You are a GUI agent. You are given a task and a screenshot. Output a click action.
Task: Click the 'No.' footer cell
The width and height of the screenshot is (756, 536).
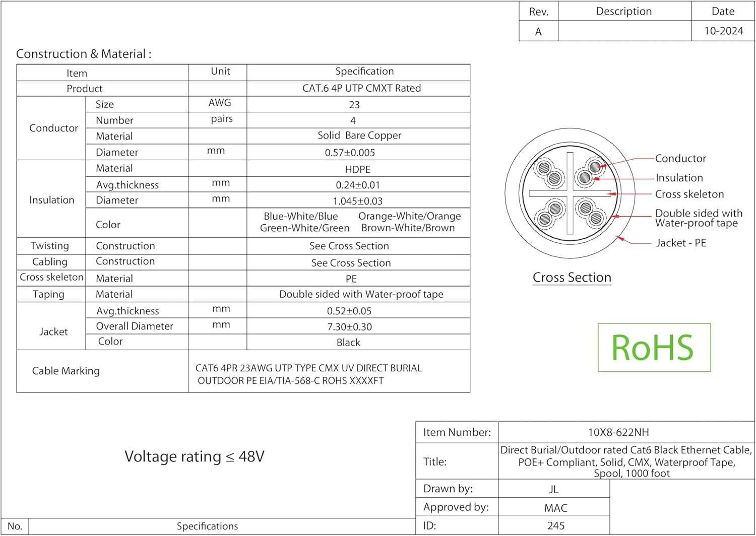(x=15, y=526)
